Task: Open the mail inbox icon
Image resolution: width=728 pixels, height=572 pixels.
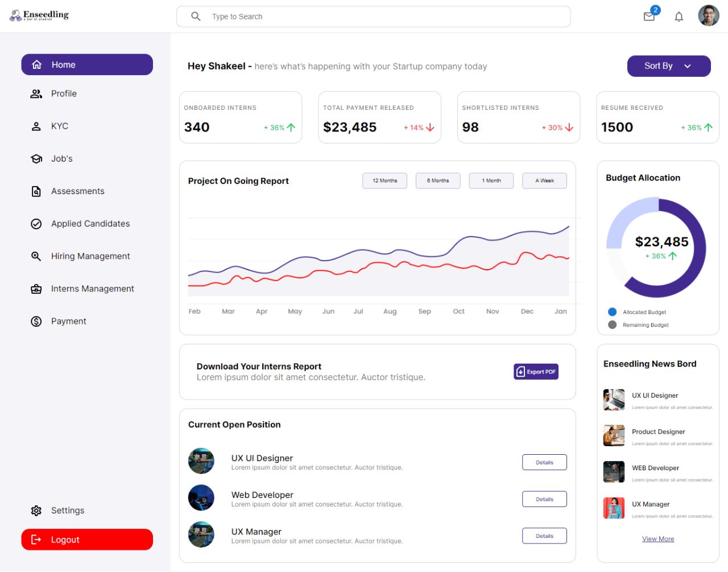Action: [x=649, y=17]
